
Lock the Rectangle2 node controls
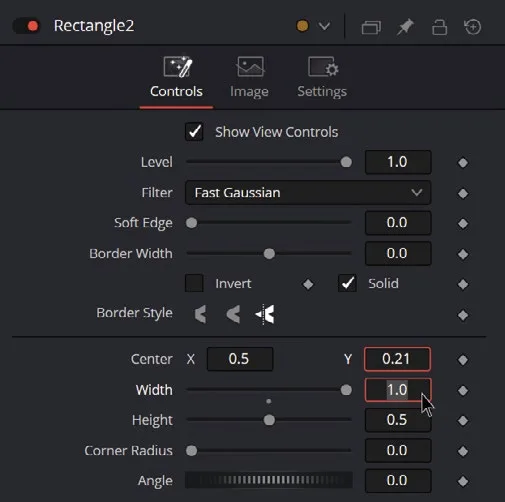coord(439,27)
